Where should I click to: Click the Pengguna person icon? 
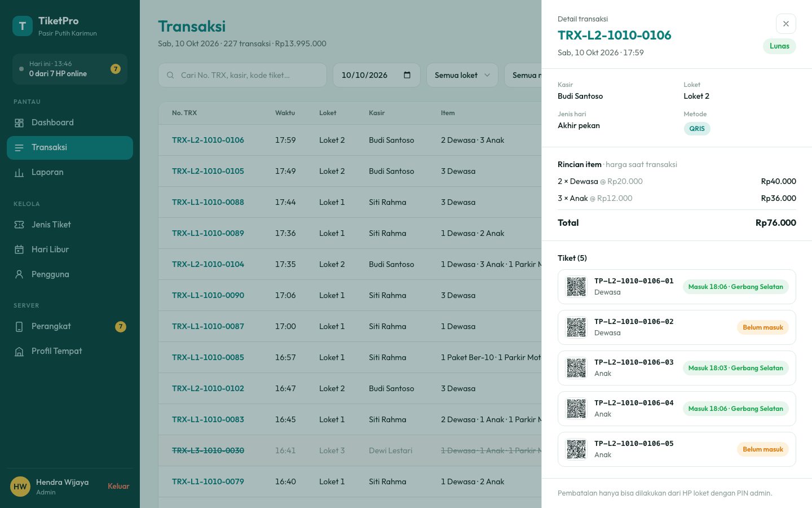(x=19, y=274)
